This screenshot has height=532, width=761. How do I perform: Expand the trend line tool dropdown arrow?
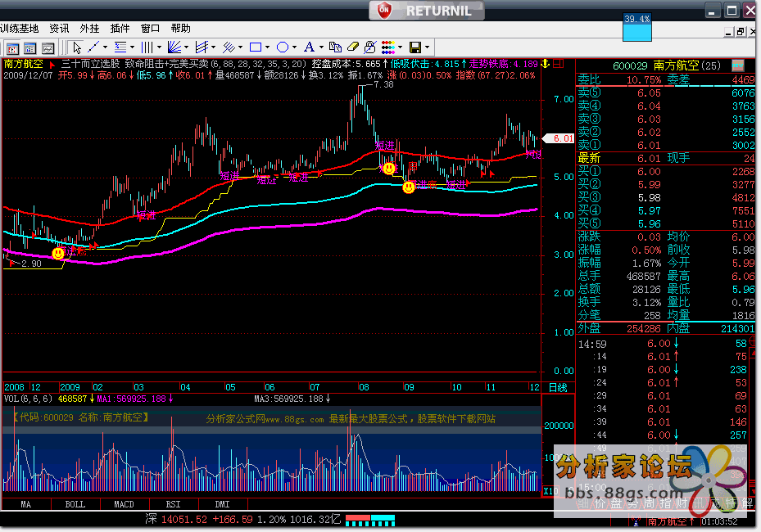105,47
